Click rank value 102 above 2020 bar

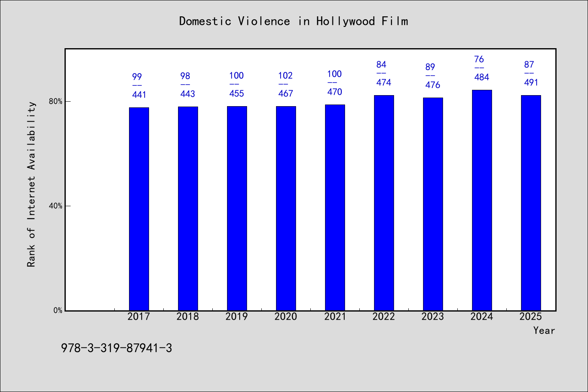285,76
